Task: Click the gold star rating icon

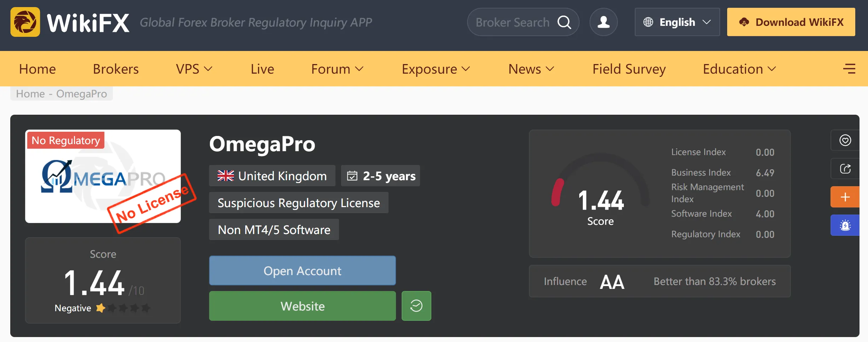Action: 101,308
